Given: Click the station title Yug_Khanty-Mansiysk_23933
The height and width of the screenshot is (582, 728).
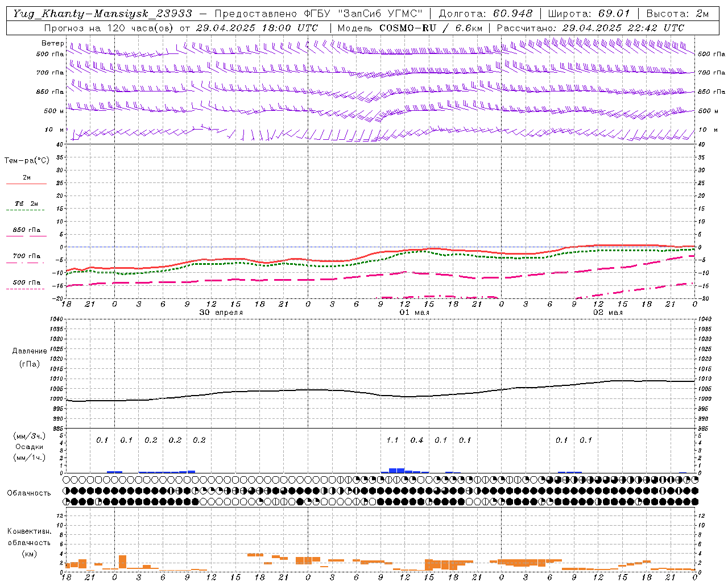Looking at the screenshot, I should pos(102,13).
